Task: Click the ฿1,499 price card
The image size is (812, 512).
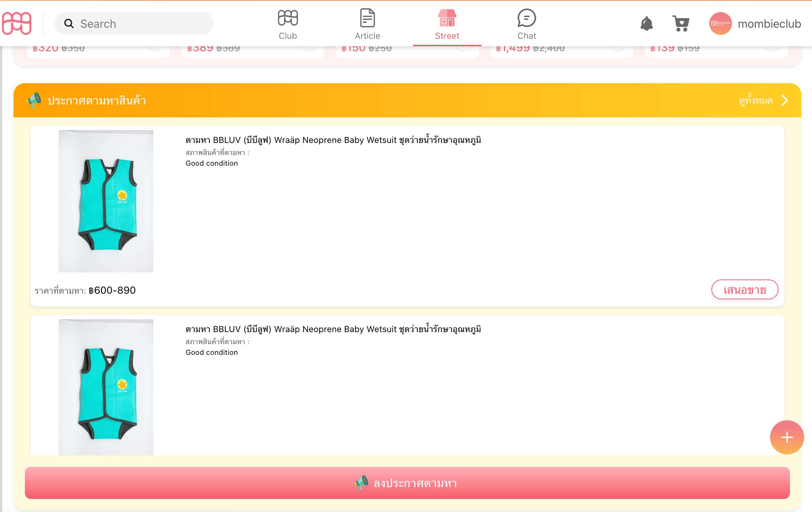Action: click(562, 52)
